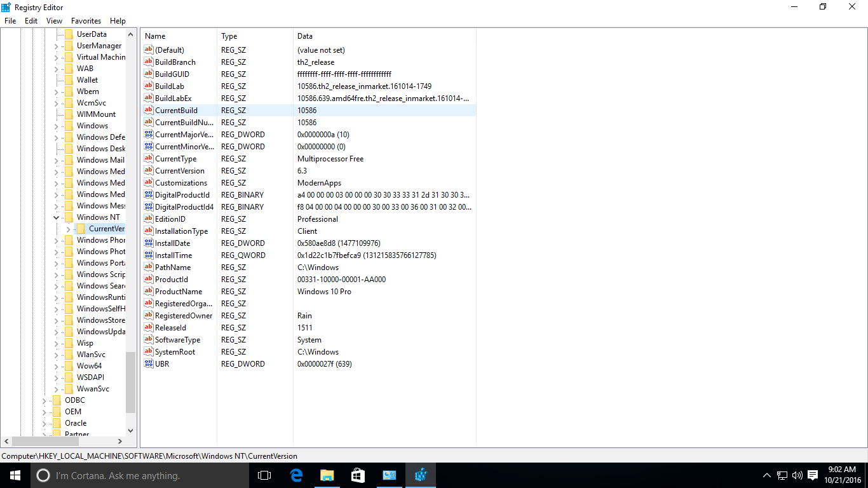Viewport: 868px width, 488px height.
Task: Expand the WcmSvc key
Action: click(56, 103)
